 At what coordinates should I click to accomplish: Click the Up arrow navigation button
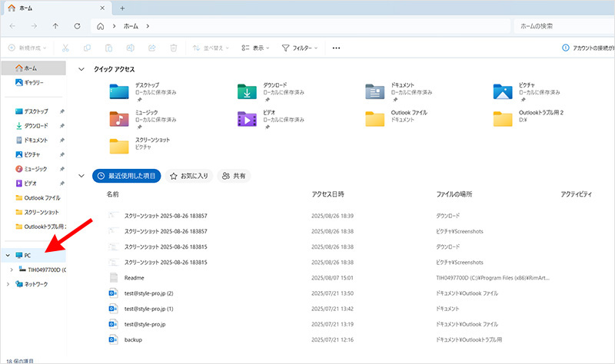(55, 26)
